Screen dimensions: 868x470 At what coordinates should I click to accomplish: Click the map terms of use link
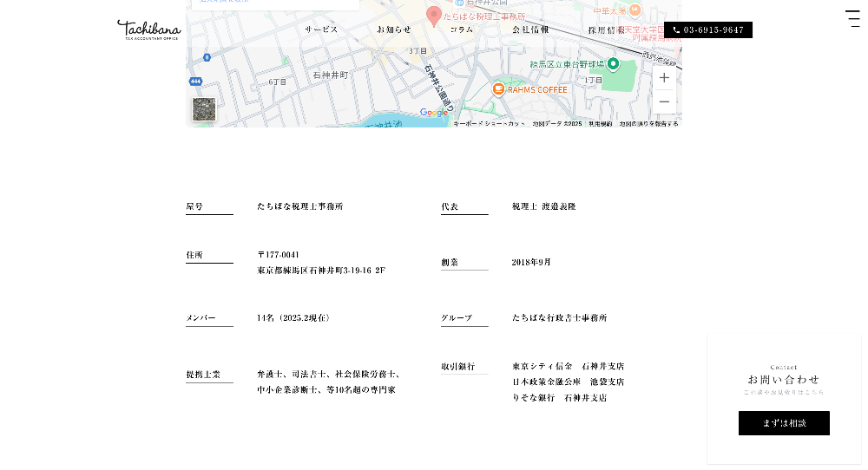600,124
